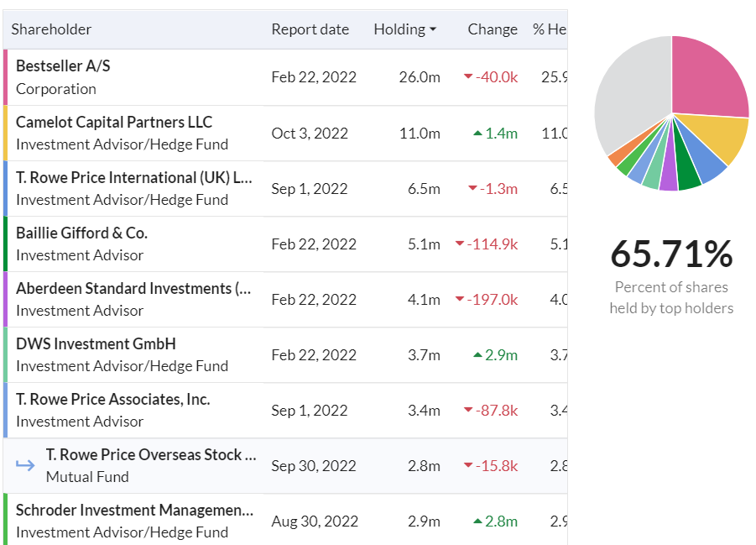
Task: Open Camelot Capital Partners LLC shareholder entry
Action: point(114,122)
